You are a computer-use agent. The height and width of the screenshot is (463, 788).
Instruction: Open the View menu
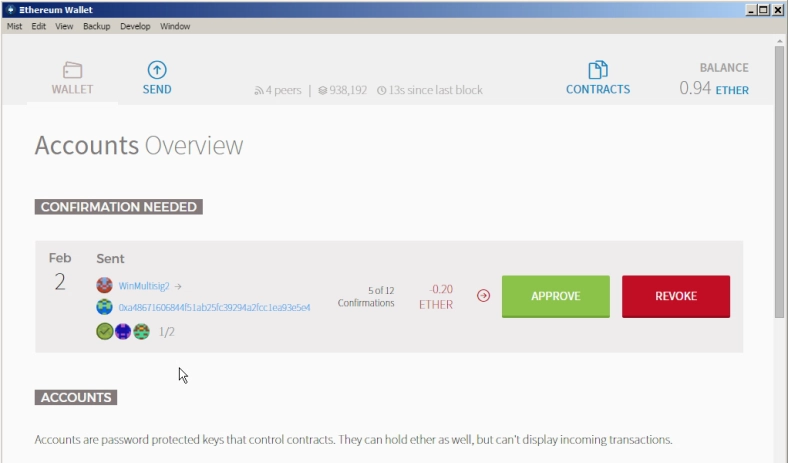point(64,26)
